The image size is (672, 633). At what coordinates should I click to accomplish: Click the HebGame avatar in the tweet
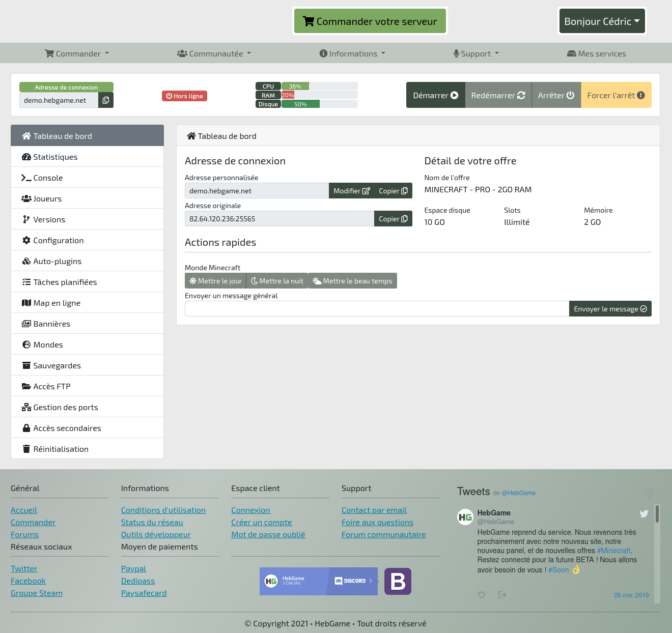click(x=465, y=517)
